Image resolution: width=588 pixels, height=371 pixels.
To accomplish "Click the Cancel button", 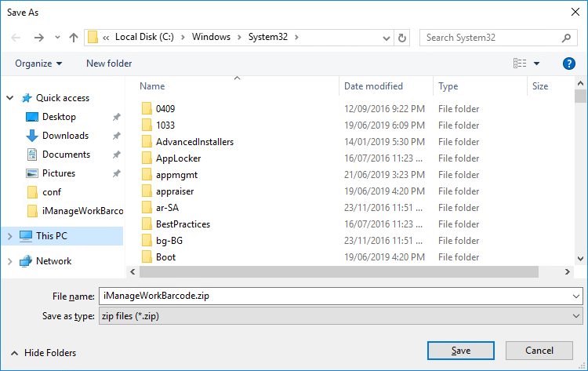I will (x=539, y=351).
